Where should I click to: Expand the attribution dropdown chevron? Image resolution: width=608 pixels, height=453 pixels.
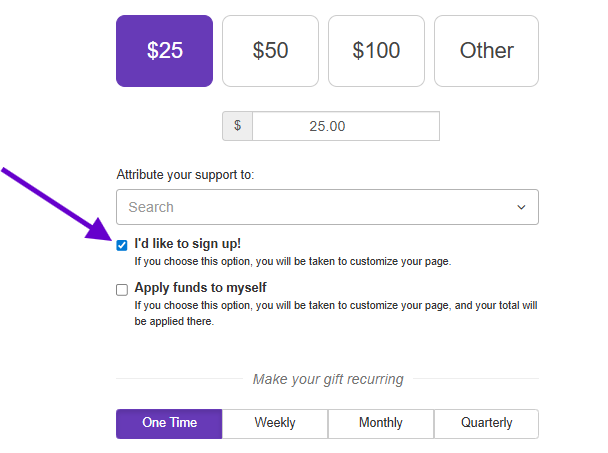click(521, 207)
